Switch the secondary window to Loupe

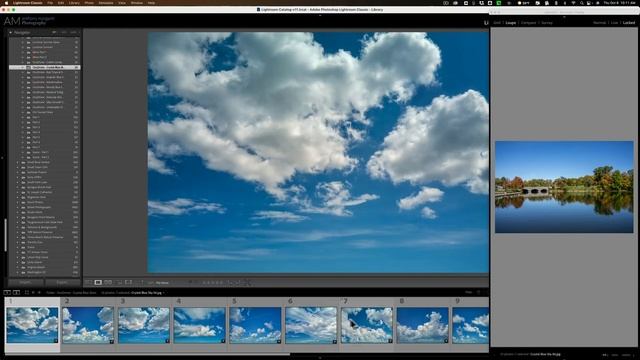pyautogui.click(x=511, y=23)
